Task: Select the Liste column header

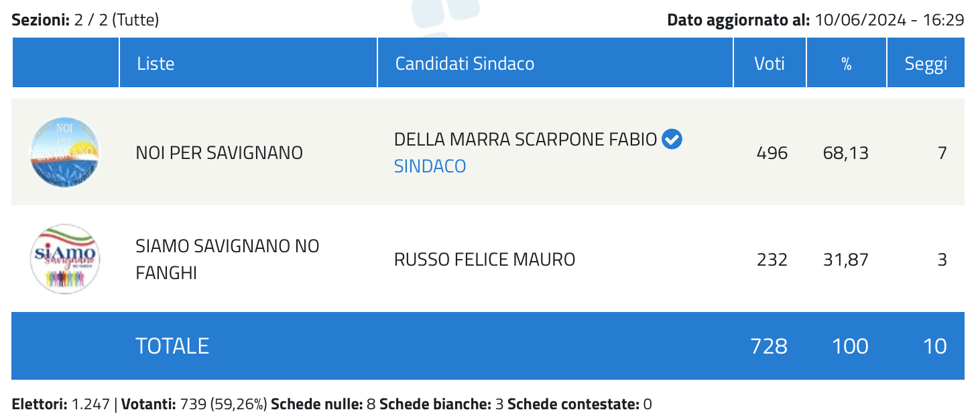Action: [x=156, y=64]
